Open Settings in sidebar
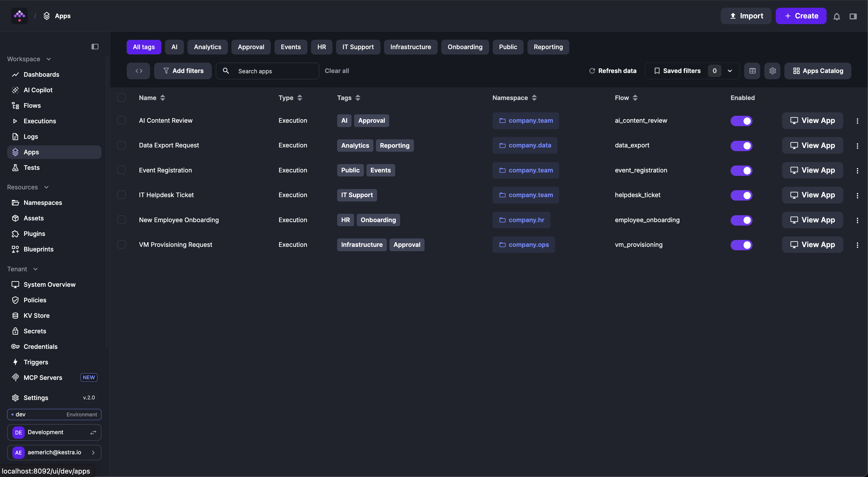The height and width of the screenshot is (477, 868). [54, 397]
